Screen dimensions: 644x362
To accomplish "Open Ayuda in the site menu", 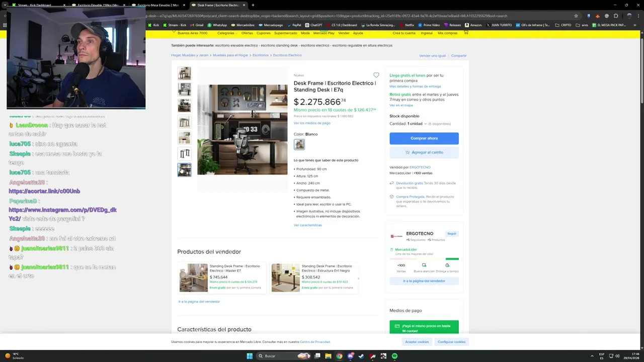I will 358,33.
